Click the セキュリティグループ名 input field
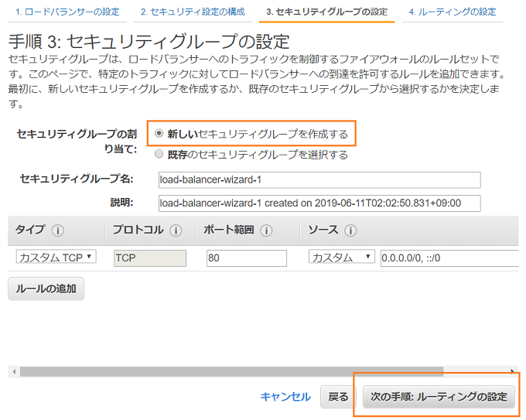Screen dimensions: 526x420 [319, 180]
